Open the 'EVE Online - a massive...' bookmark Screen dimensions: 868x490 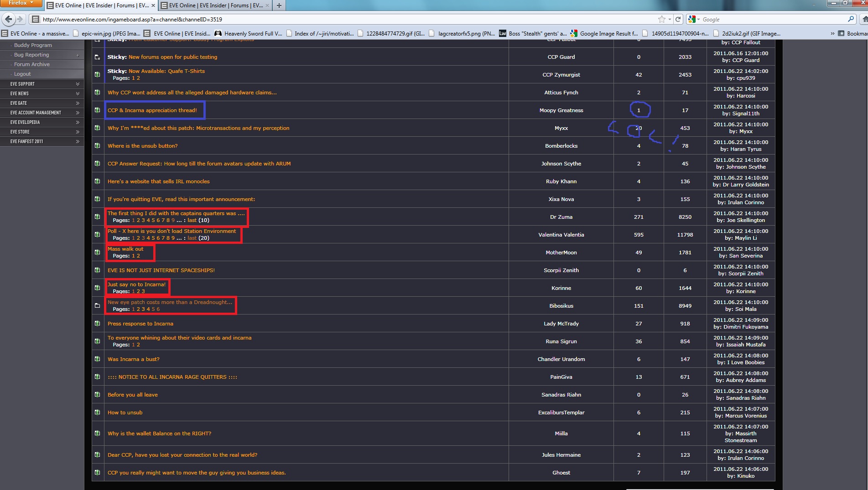36,33
